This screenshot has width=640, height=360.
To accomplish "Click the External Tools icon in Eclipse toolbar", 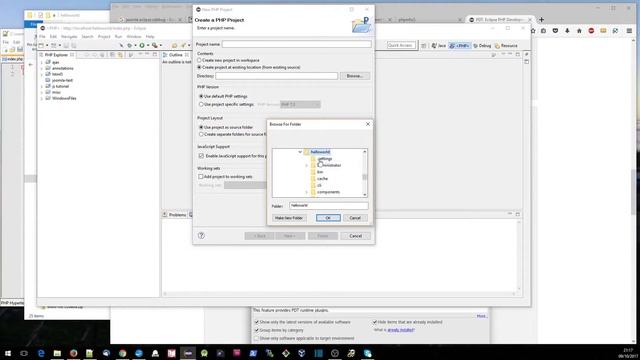I will pos(155,45).
